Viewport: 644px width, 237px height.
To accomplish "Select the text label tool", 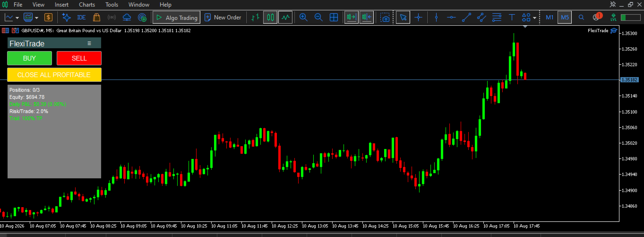I will point(512,18).
